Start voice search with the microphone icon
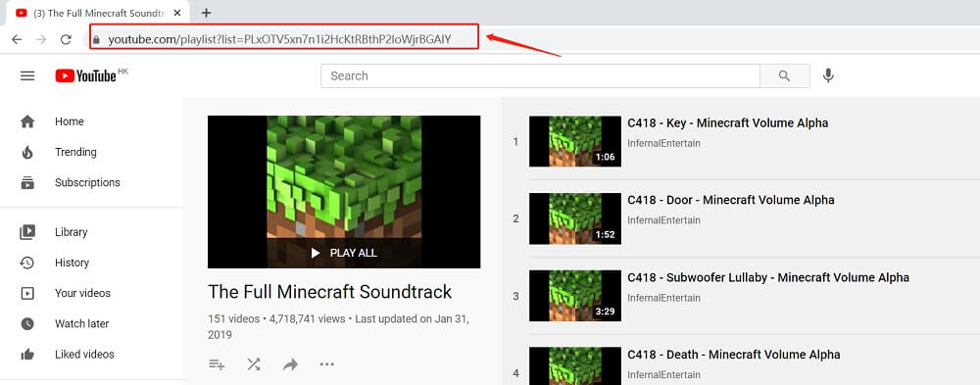The height and width of the screenshot is (385, 980). tap(828, 75)
